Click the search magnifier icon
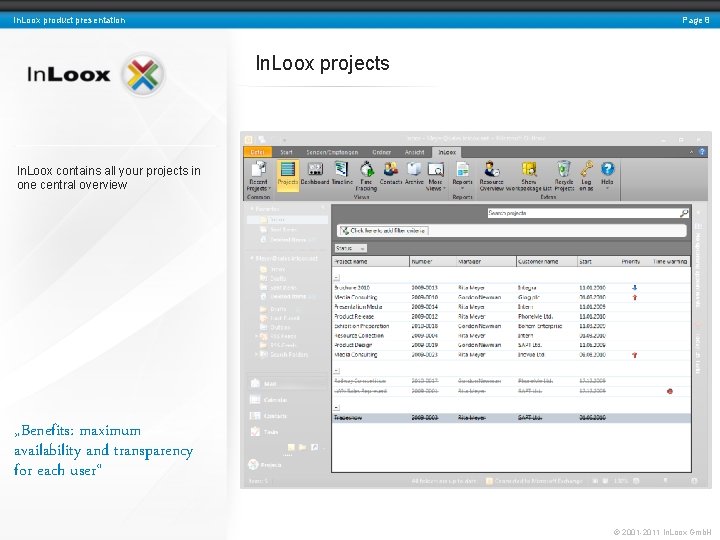 click(684, 213)
